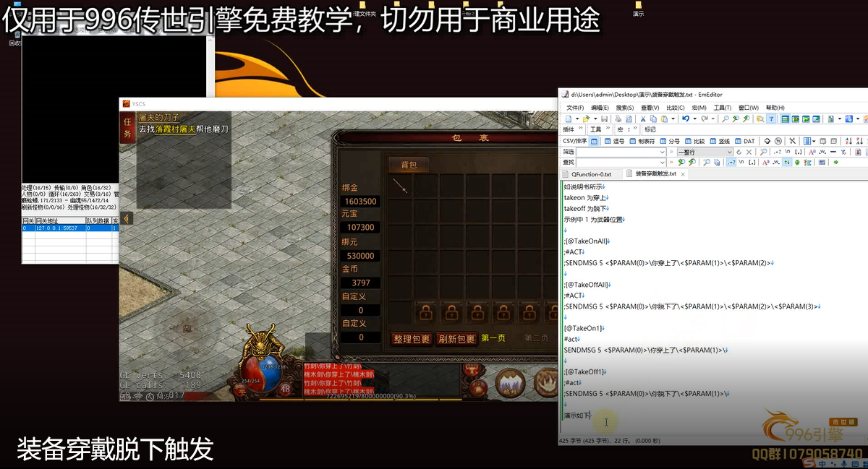Image resolution: width=868 pixels, height=469 pixels.
Task: Toggle the 竖线 pipe separator mode
Action: [719, 141]
